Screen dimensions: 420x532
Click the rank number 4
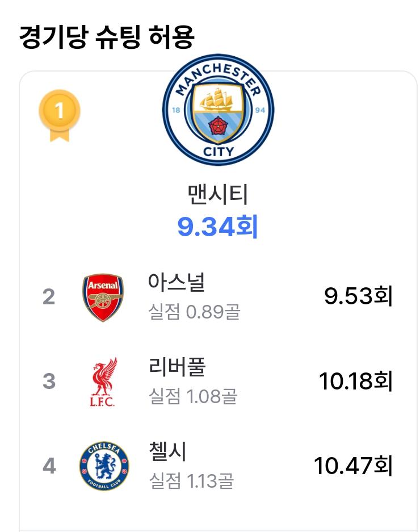pos(49,466)
